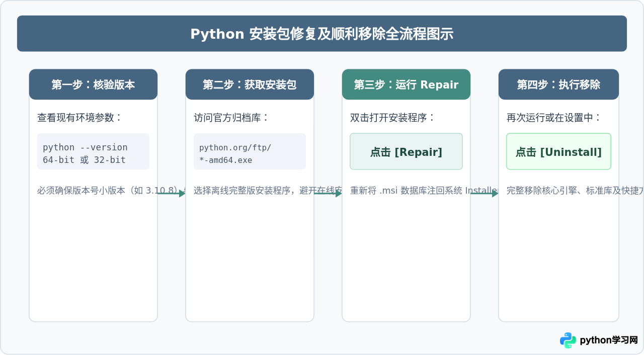Select the 第二步:获取安装包 header
Screen dimensions: 644x355
coord(250,84)
